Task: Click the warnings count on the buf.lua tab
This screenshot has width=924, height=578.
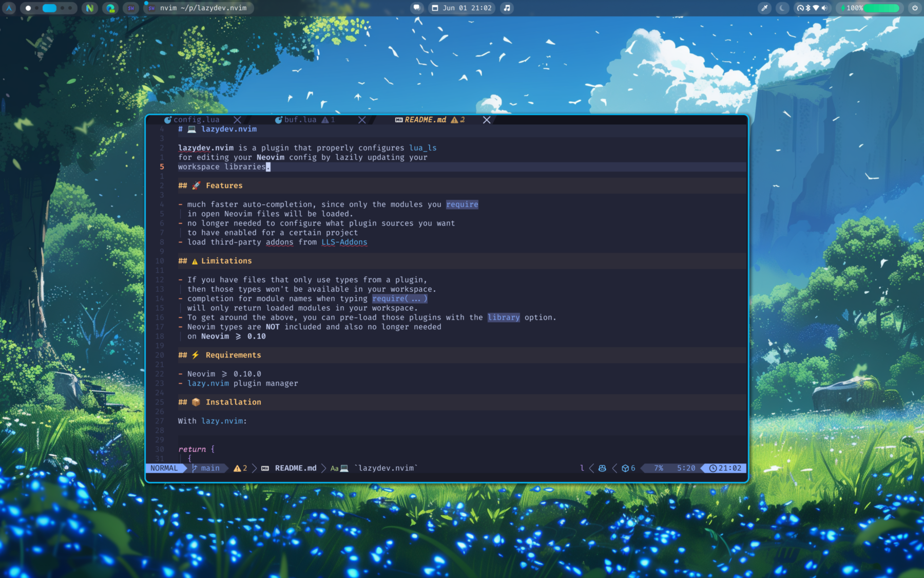Action: (x=329, y=119)
